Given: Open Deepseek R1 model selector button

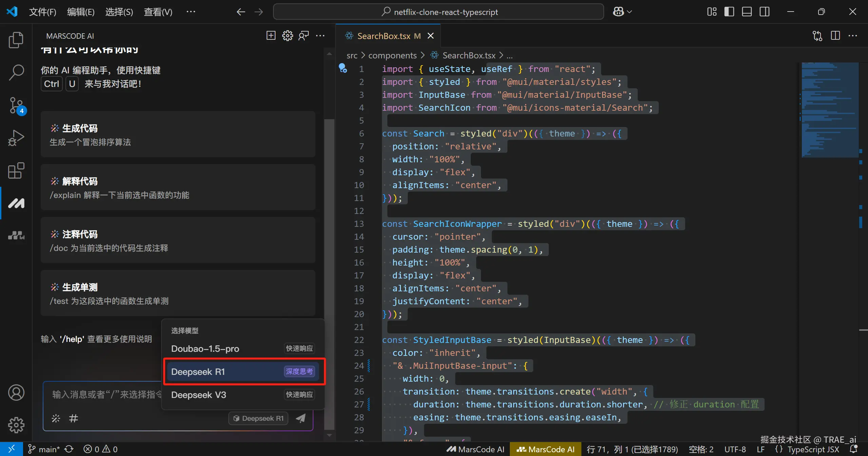Looking at the screenshot, I should click(x=258, y=418).
